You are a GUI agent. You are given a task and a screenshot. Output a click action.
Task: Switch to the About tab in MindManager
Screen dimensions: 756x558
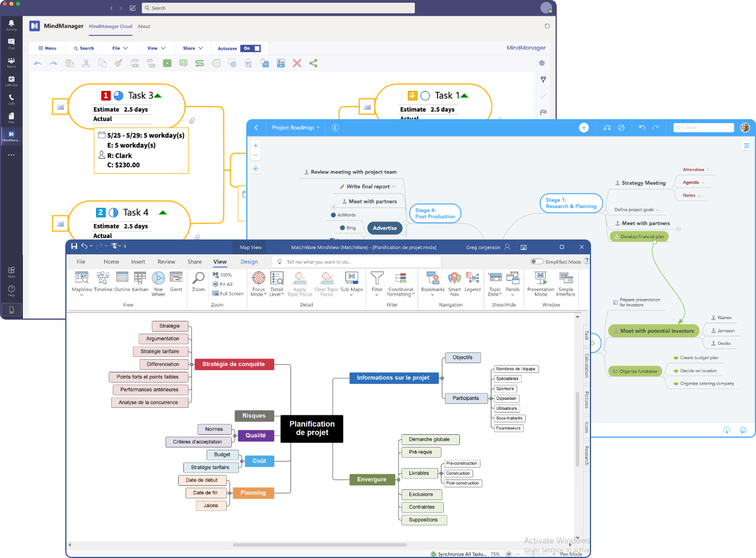click(x=144, y=26)
